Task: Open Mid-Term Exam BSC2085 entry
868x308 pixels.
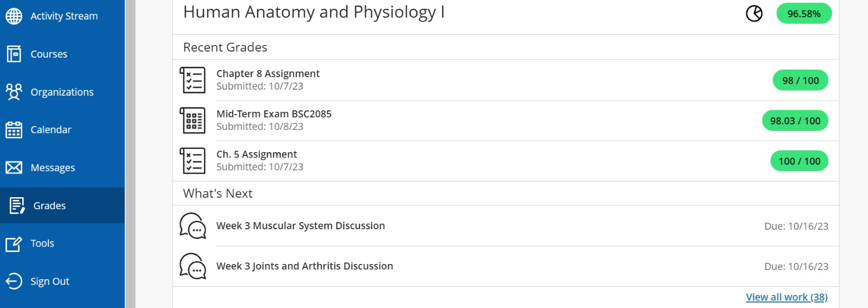Action: point(274,114)
